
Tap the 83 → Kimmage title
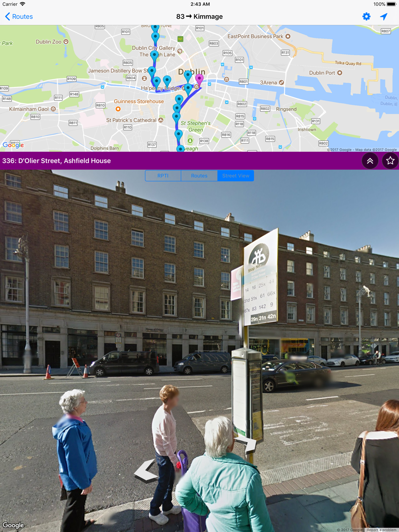199,16
